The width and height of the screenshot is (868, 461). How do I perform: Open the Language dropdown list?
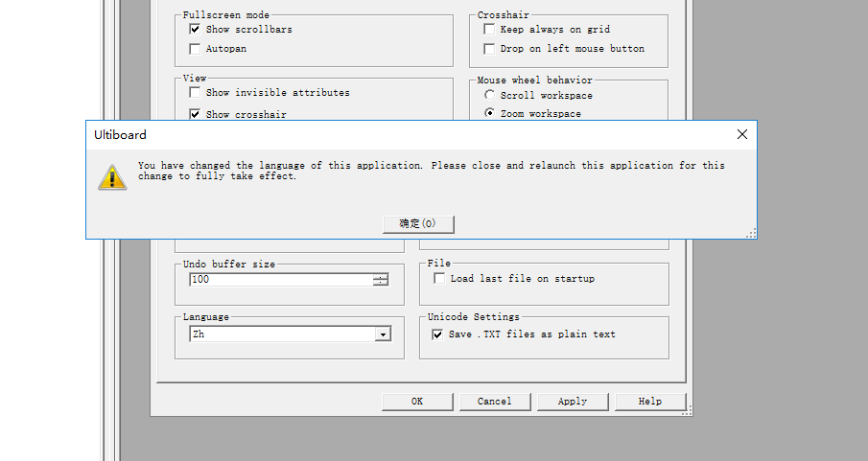[383, 334]
